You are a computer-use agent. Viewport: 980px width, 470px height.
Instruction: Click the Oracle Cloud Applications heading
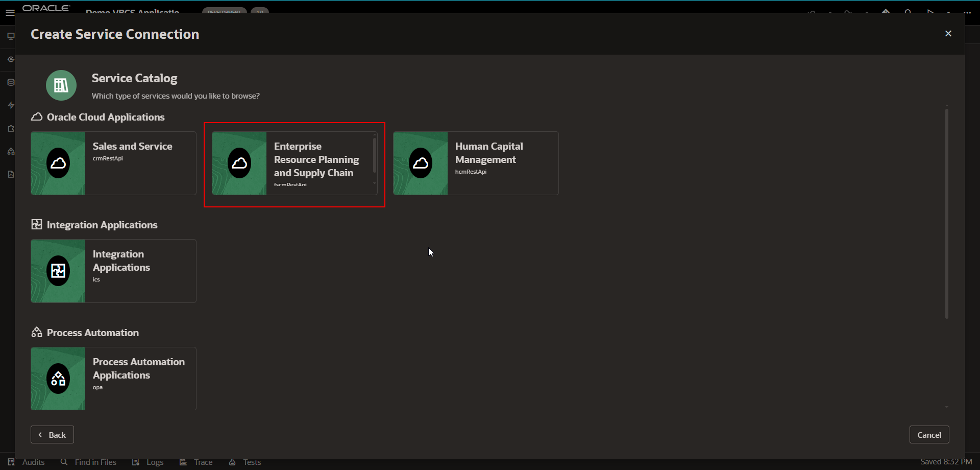point(106,117)
